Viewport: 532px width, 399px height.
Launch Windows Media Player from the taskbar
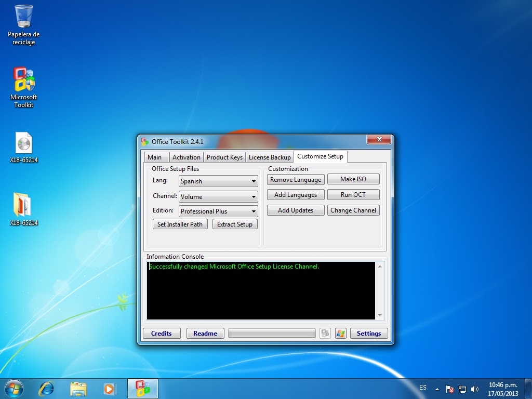click(x=110, y=388)
